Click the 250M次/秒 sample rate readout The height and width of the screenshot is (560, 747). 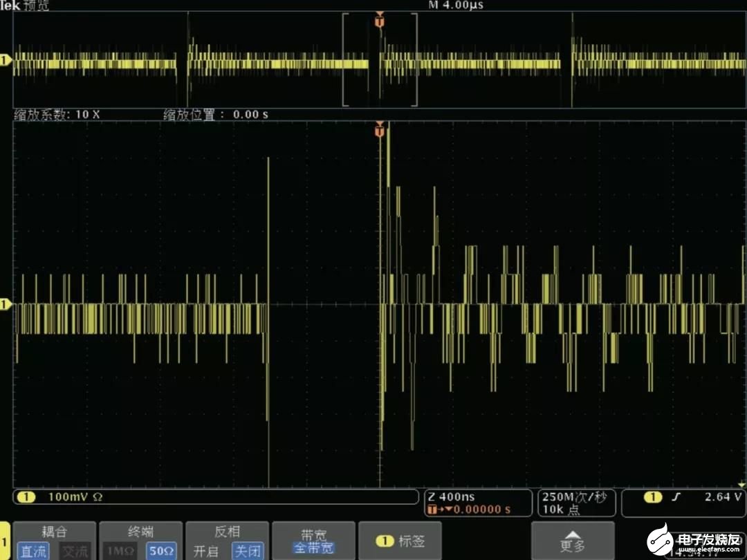pyautogui.click(x=574, y=497)
